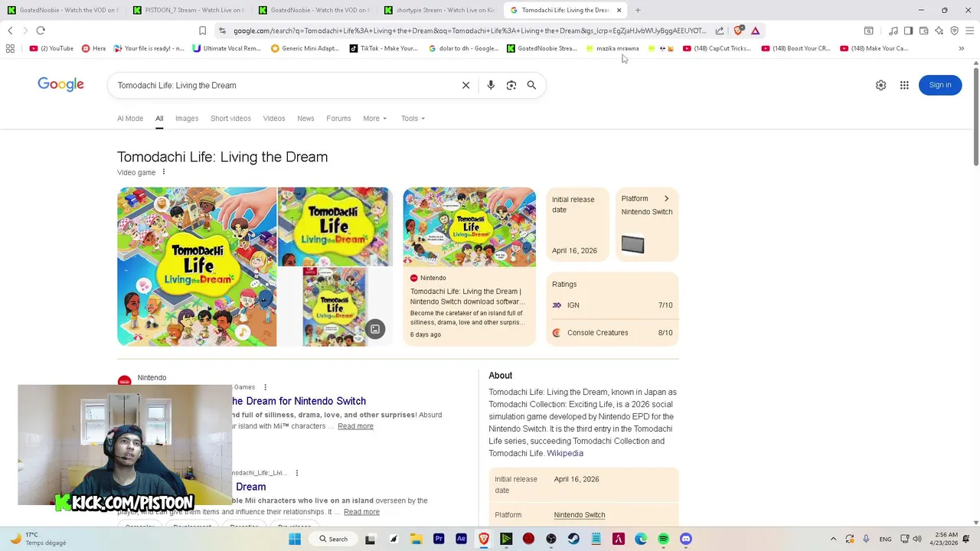Switch to AI Mode tab
The width and height of the screenshot is (980, 551).
coord(130,119)
